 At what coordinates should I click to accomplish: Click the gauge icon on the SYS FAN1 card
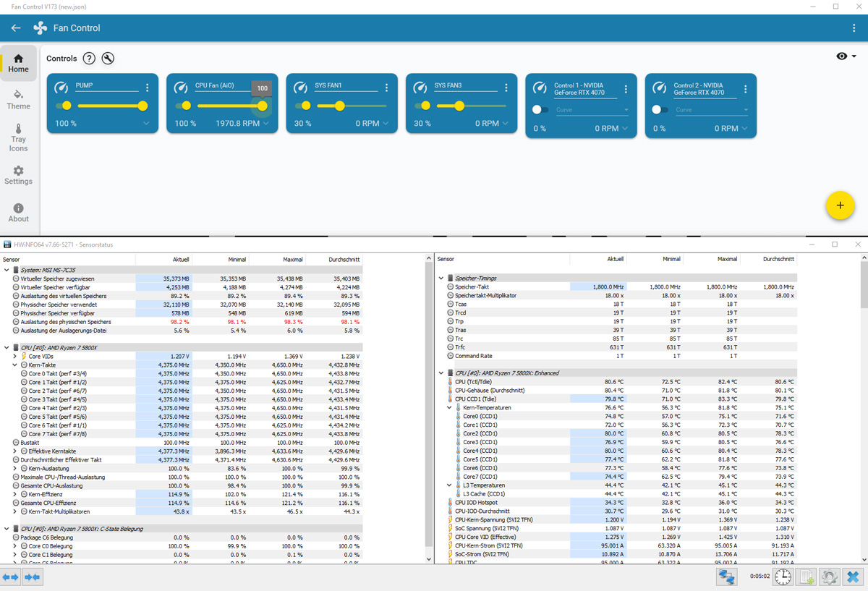300,88
